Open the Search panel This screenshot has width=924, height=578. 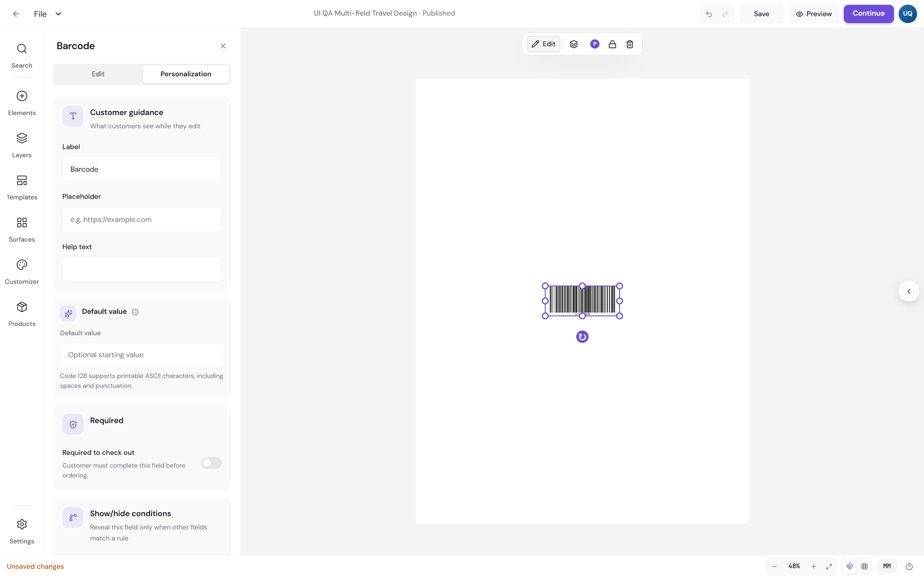(x=22, y=56)
